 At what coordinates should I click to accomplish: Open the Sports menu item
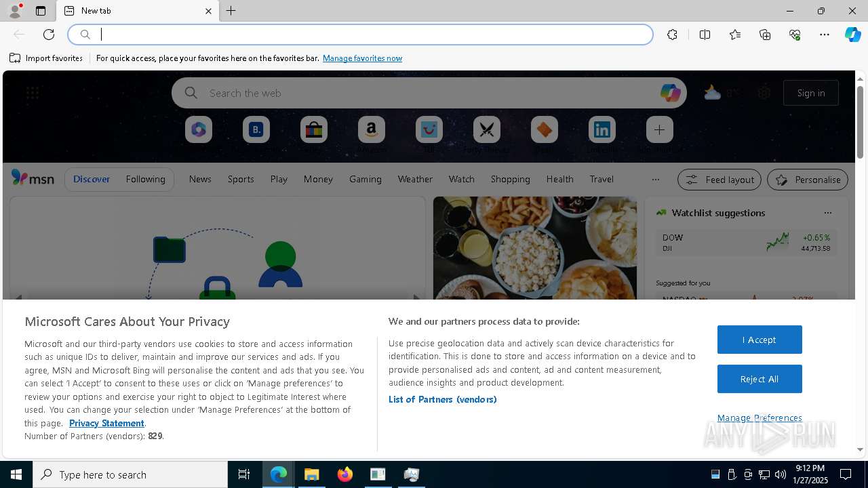[x=241, y=179]
